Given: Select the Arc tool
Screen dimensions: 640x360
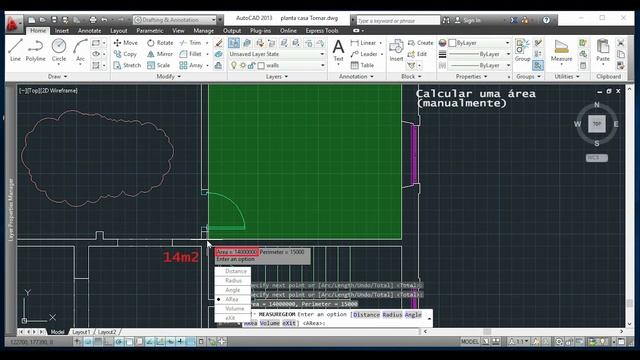Looking at the screenshot, I should 80,50.
